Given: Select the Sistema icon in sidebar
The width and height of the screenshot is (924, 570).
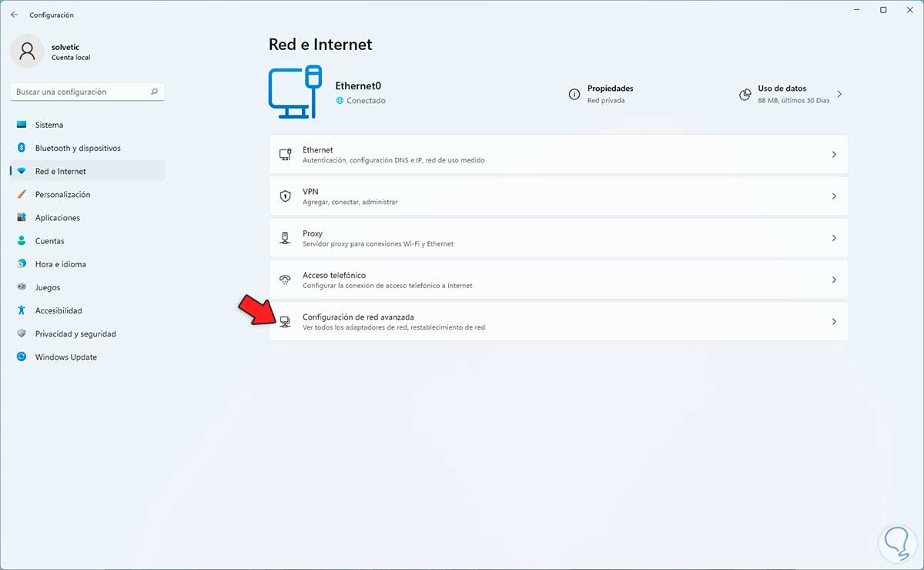Looking at the screenshot, I should click(22, 125).
